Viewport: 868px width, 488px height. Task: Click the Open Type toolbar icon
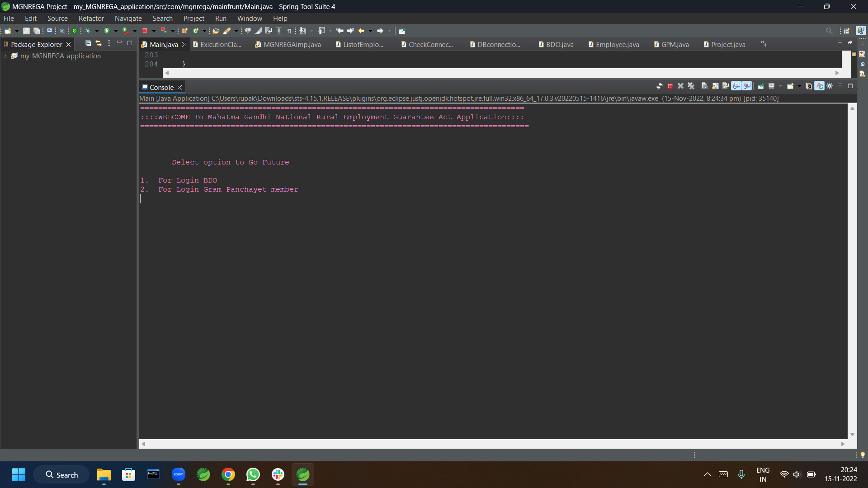(x=216, y=31)
